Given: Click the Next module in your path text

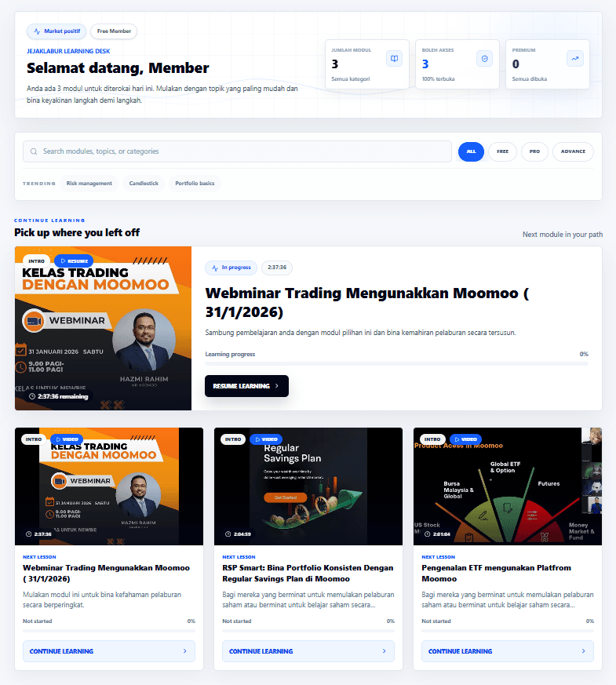Looking at the screenshot, I should (563, 235).
